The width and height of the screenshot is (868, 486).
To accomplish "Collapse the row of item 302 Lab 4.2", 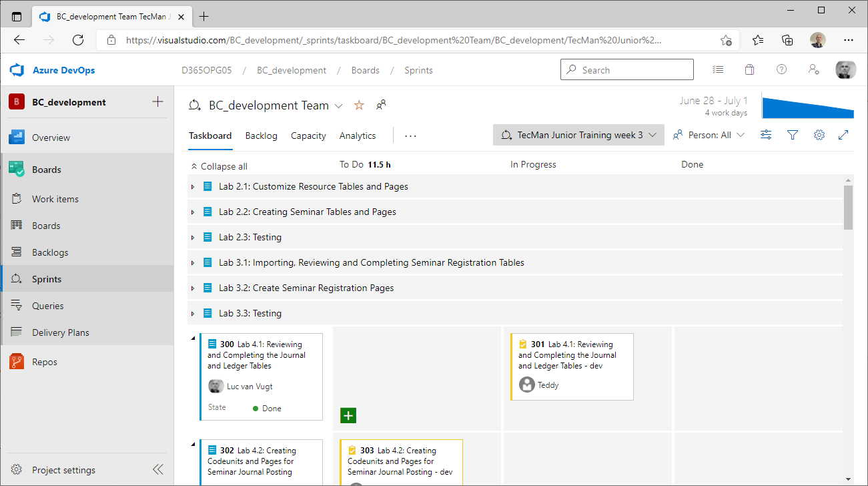I will tap(193, 443).
